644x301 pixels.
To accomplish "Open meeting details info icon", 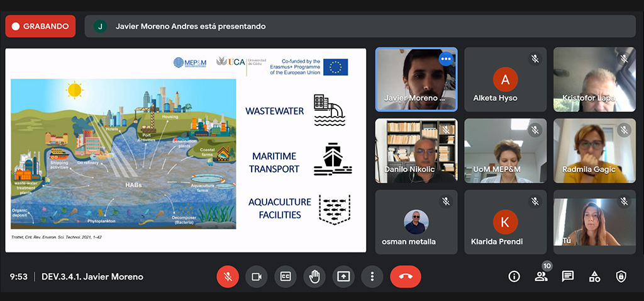I will 514,276.
